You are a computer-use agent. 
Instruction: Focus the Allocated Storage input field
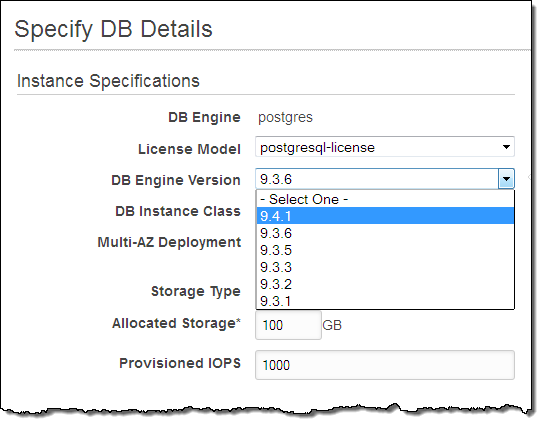288,325
